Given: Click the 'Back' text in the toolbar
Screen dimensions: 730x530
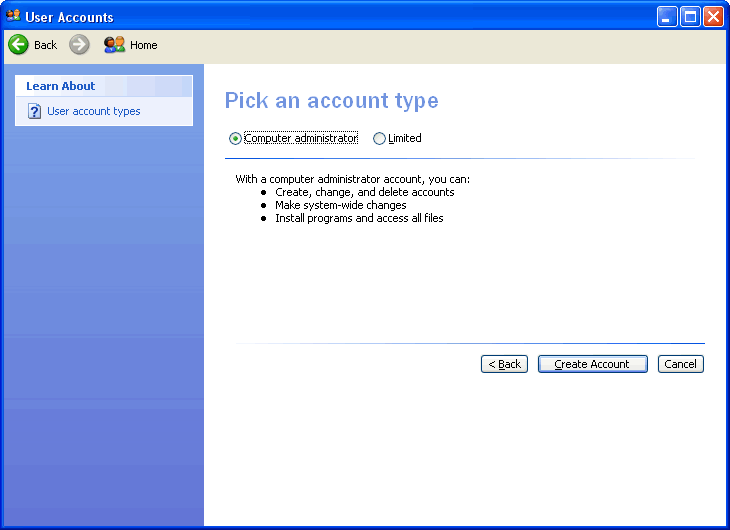Looking at the screenshot, I should (x=46, y=45).
